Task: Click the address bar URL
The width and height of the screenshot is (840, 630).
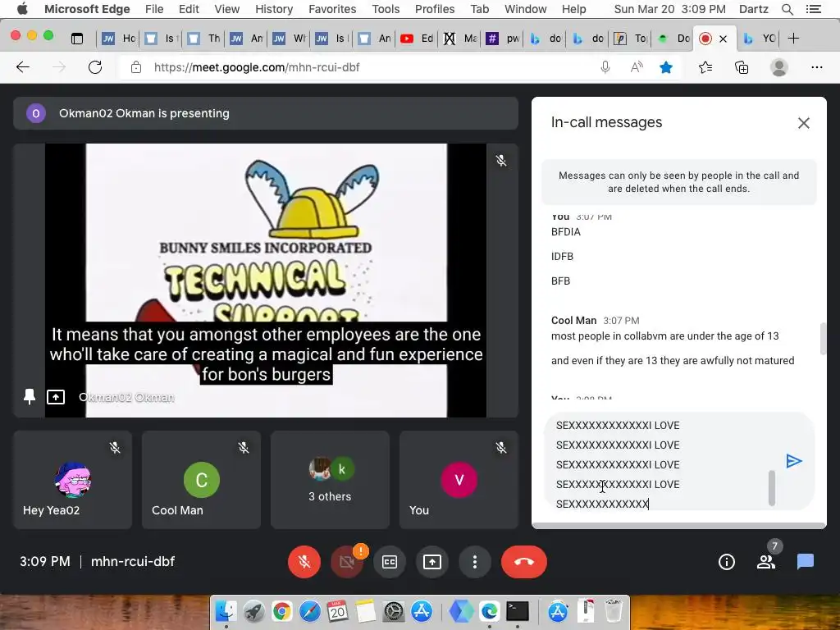Action: (x=257, y=67)
